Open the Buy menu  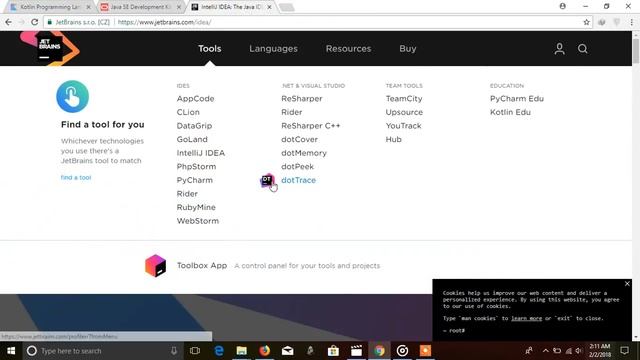pos(408,49)
